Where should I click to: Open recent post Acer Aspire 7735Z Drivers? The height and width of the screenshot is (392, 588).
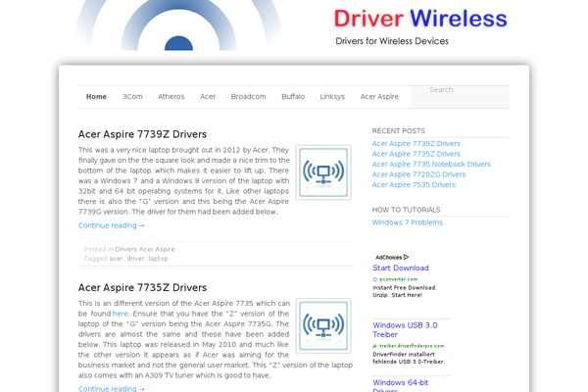pyautogui.click(x=416, y=154)
